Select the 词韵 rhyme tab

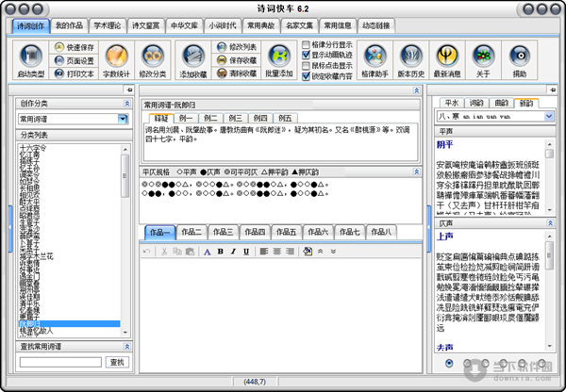(x=476, y=103)
